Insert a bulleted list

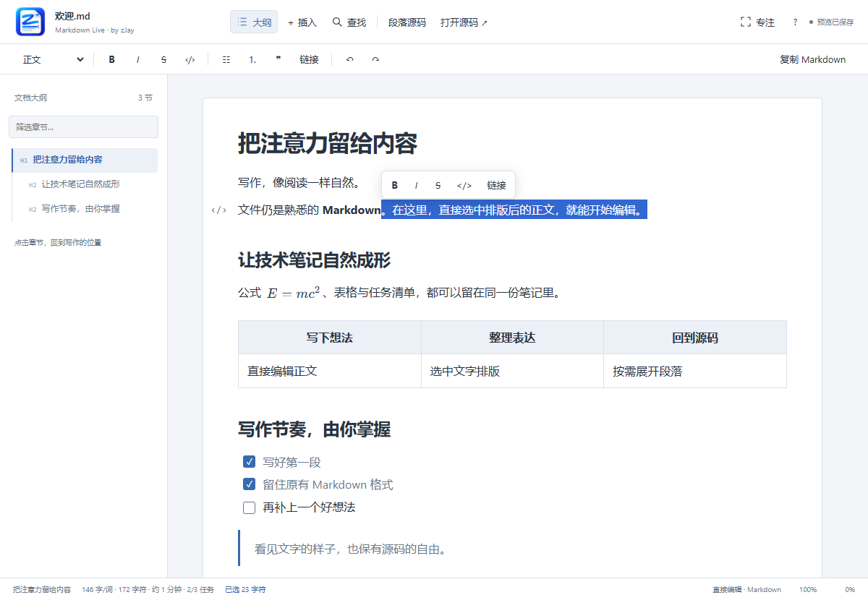pos(226,59)
